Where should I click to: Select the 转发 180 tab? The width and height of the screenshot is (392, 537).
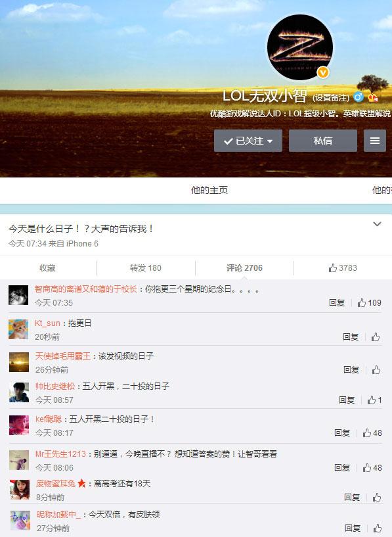point(145,268)
